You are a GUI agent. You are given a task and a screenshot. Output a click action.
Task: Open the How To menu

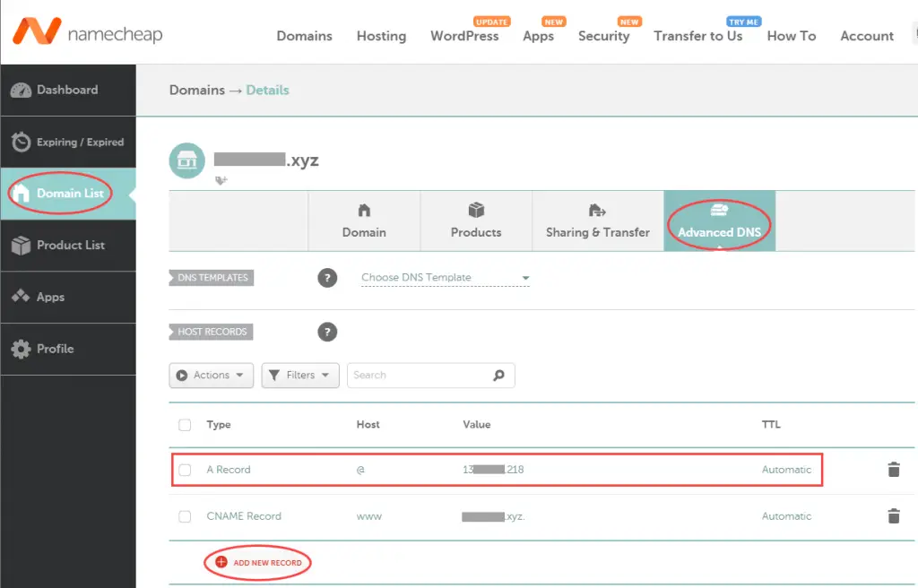point(792,37)
